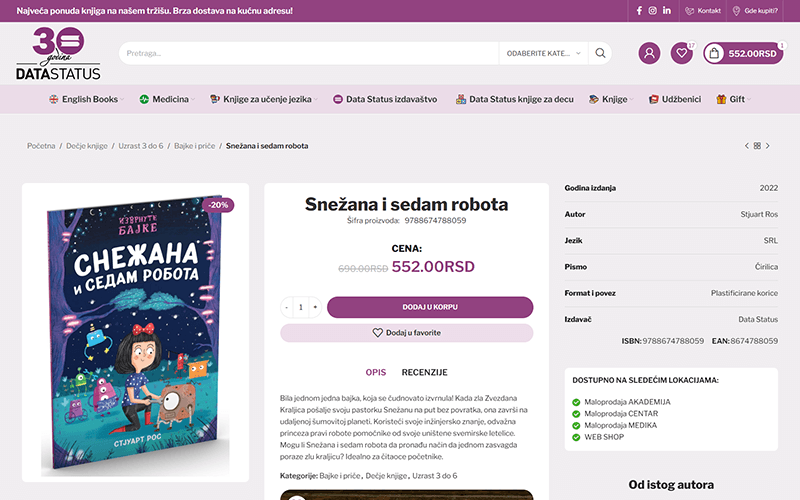Screen dimensions: 800x500
Task: Go to the previous product arrow
Action: pos(747,146)
